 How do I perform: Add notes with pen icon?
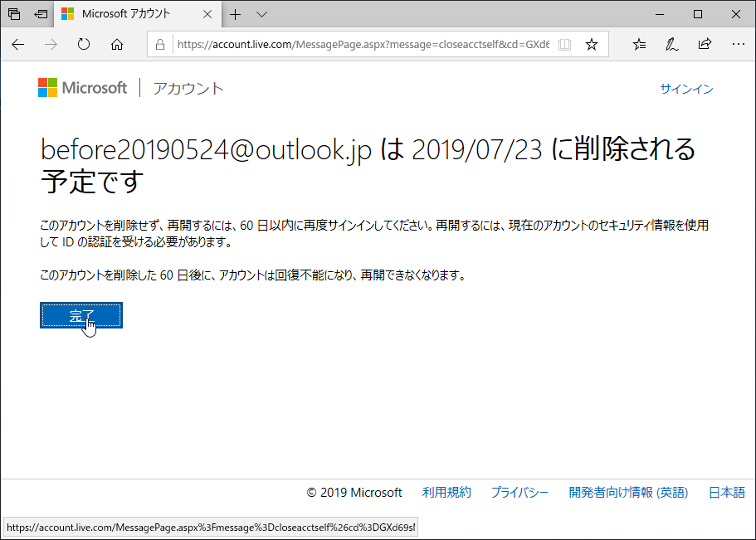[671, 44]
